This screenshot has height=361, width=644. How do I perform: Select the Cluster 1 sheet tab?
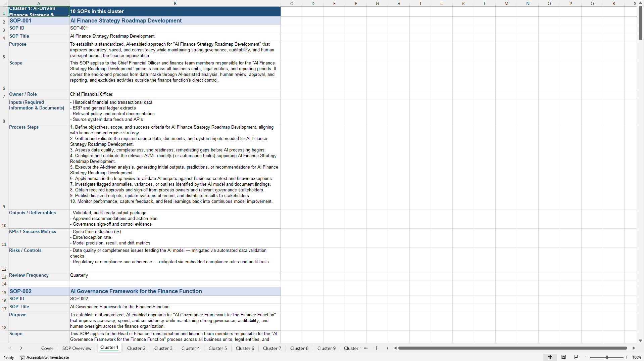109,348
